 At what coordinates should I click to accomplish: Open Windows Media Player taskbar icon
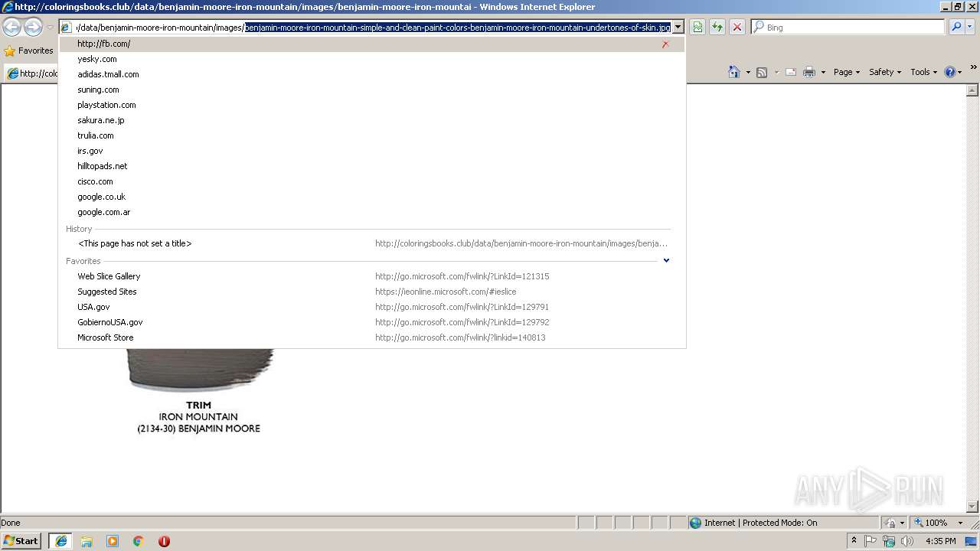coord(113,541)
